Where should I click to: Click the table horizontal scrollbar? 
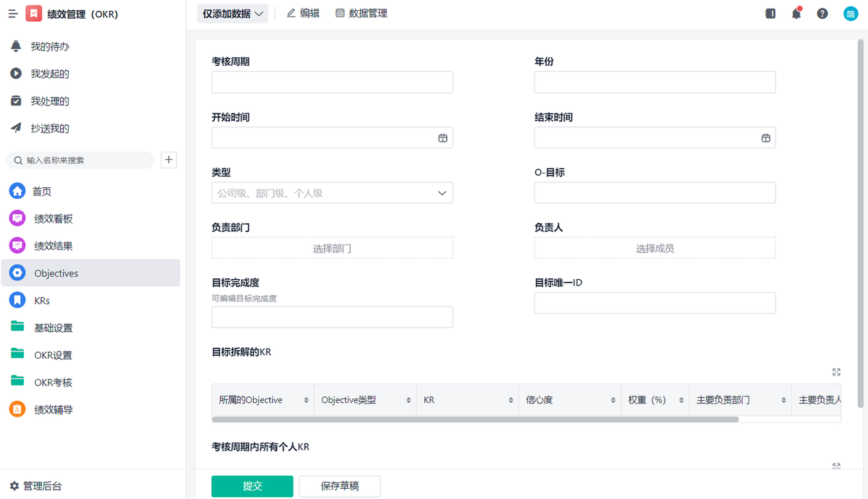[475, 419]
